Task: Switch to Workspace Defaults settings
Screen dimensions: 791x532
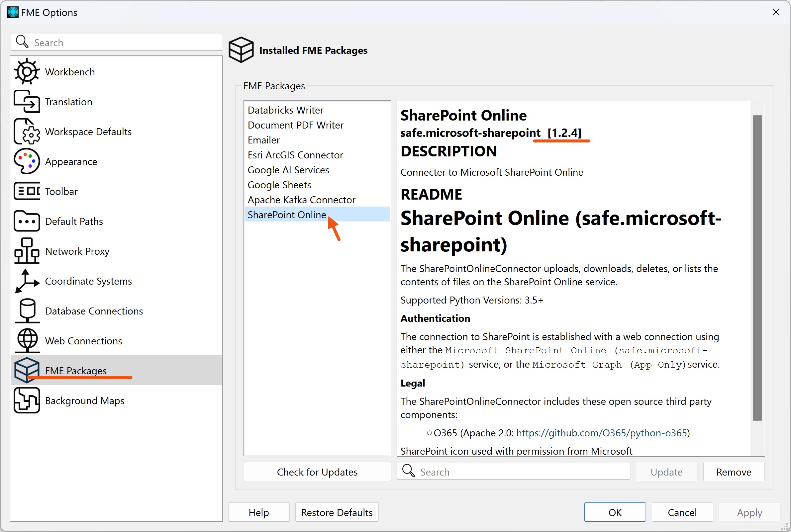Action: (116, 131)
